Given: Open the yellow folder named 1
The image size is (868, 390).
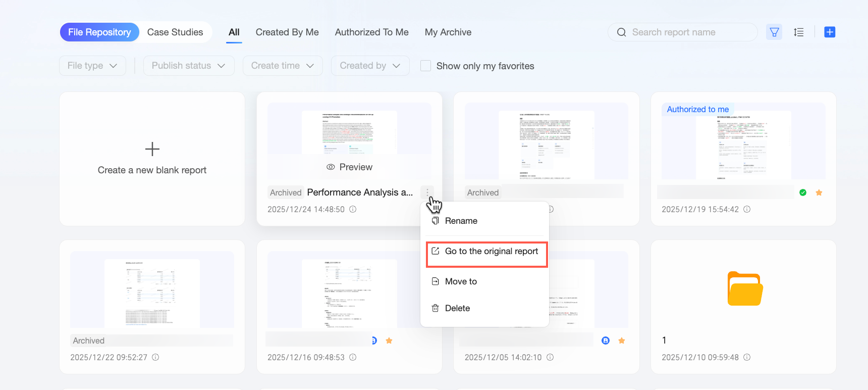Looking at the screenshot, I should point(745,288).
